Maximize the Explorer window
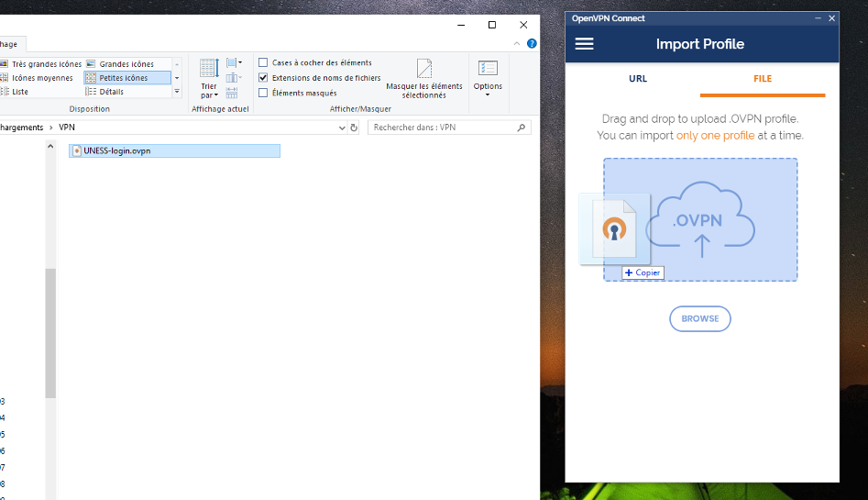Viewport: 868px width, 500px height. point(491,25)
